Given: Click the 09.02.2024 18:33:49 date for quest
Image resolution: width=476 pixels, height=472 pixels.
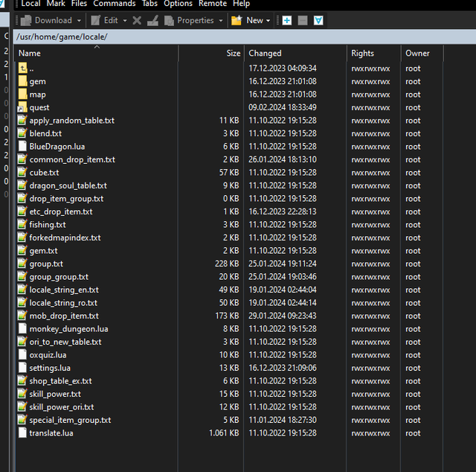Looking at the screenshot, I should (283, 107).
